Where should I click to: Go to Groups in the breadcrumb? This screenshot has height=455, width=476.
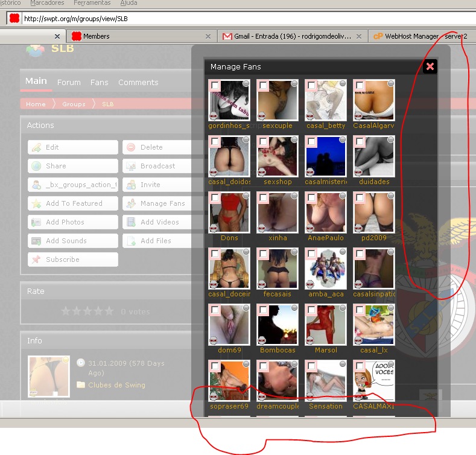pyautogui.click(x=74, y=104)
